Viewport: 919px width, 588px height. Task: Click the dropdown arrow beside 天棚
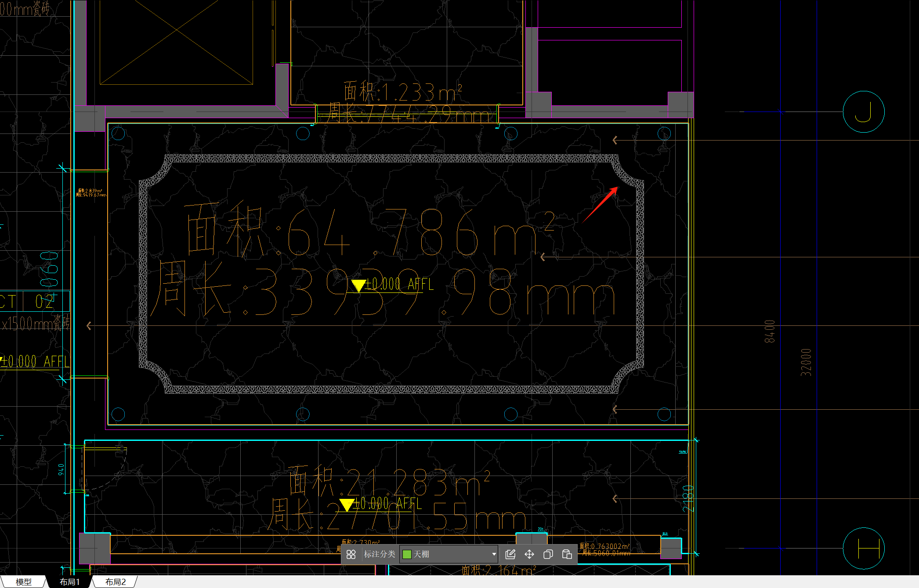click(x=494, y=554)
